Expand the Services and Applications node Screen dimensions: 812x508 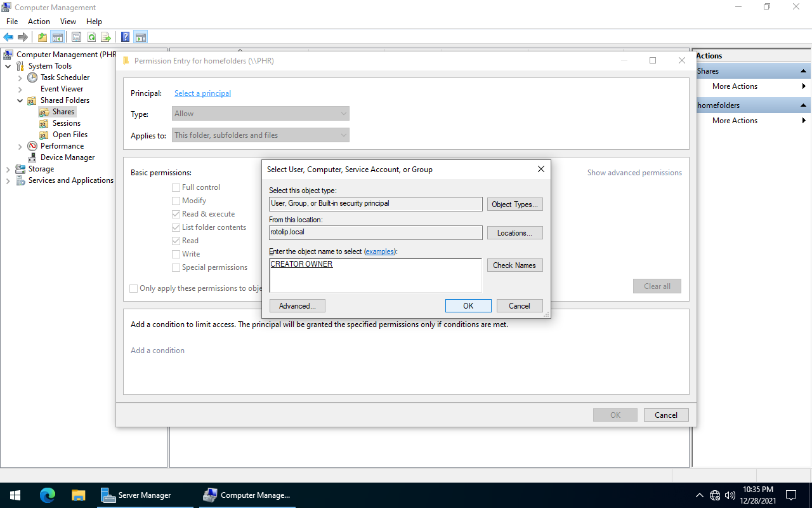click(x=8, y=180)
